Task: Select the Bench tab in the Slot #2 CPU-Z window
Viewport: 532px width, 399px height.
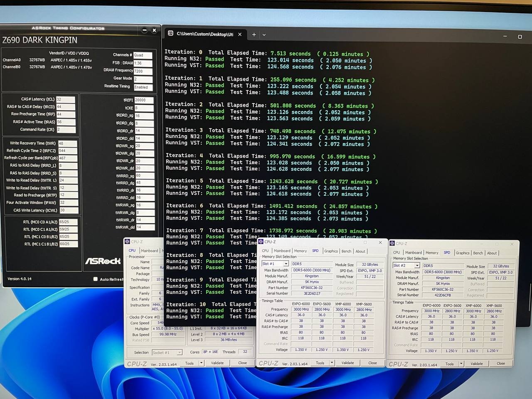Action: click(478, 253)
